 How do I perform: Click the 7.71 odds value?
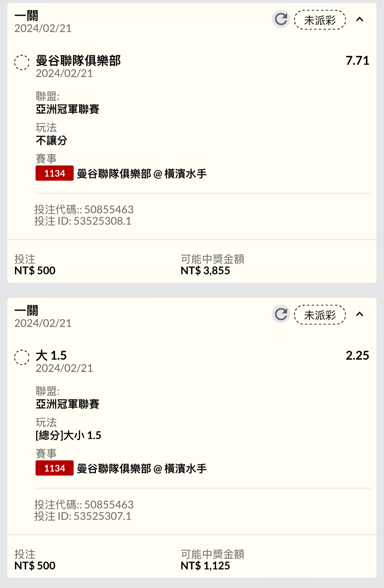pyautogui.click(x=357, y=61)
